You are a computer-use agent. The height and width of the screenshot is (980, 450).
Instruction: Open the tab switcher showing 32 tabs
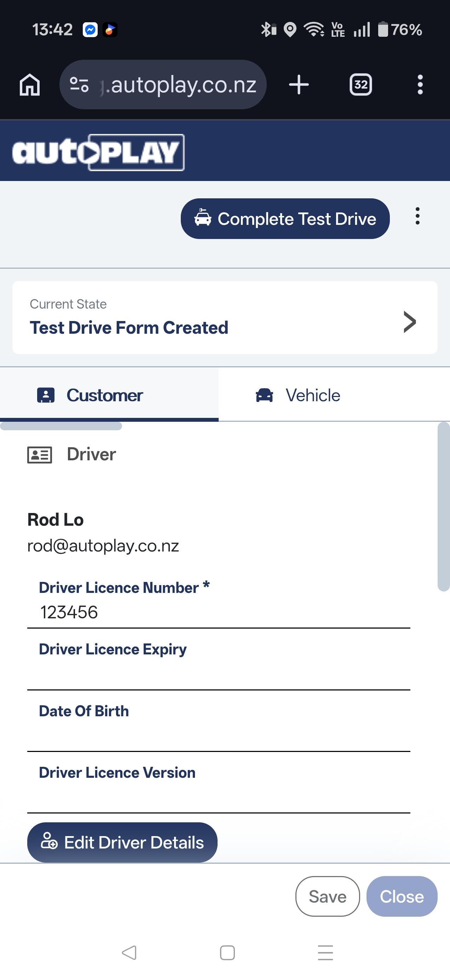pos(360,84)
